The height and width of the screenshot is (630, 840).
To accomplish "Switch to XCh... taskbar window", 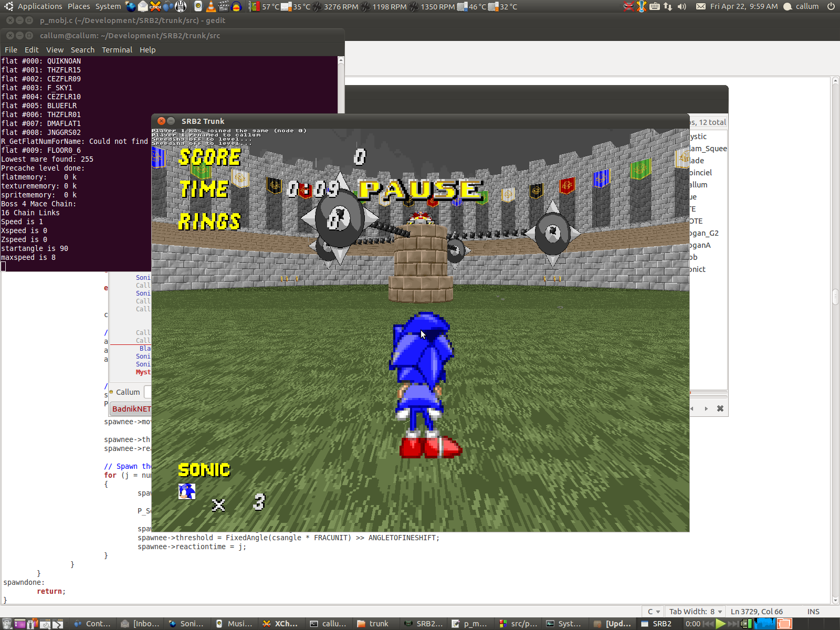I will [281, 624].
